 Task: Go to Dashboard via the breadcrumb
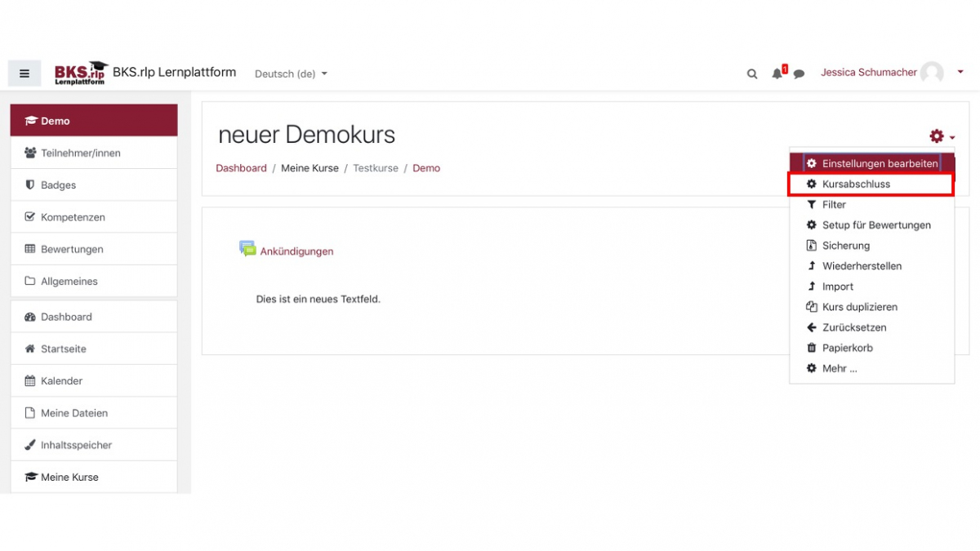click(241, 168)
